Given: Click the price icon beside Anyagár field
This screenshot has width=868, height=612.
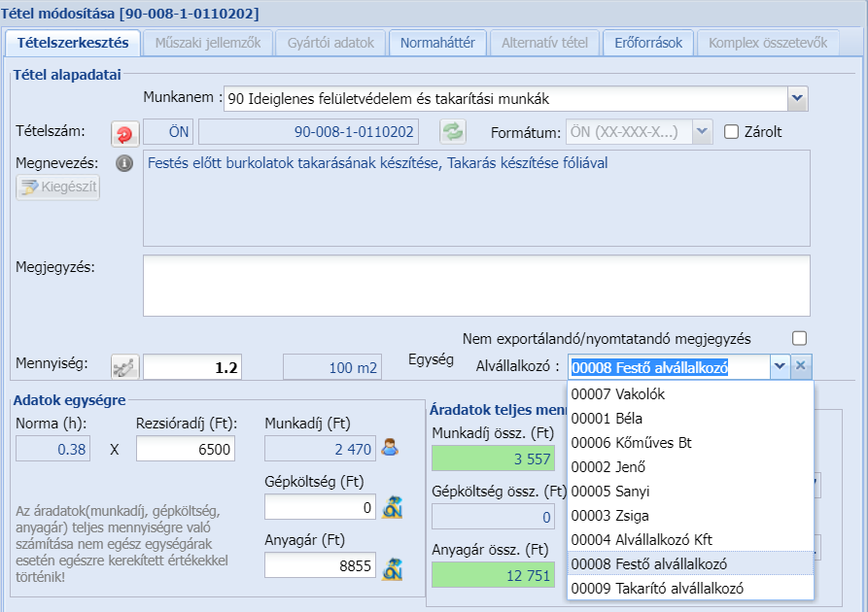Looking at the screenshot, I should click(x=392, y=566).
